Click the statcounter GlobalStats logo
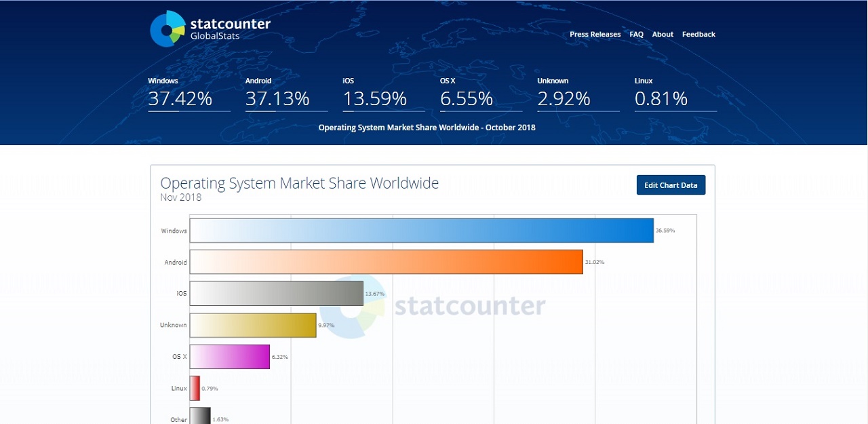This screenshot has width=868, height=424. tap(210, 29)
